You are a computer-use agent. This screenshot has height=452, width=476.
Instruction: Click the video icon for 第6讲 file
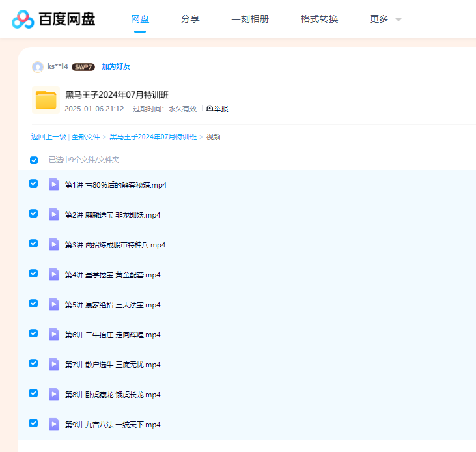pyautogui.click(x=54, y=334)
